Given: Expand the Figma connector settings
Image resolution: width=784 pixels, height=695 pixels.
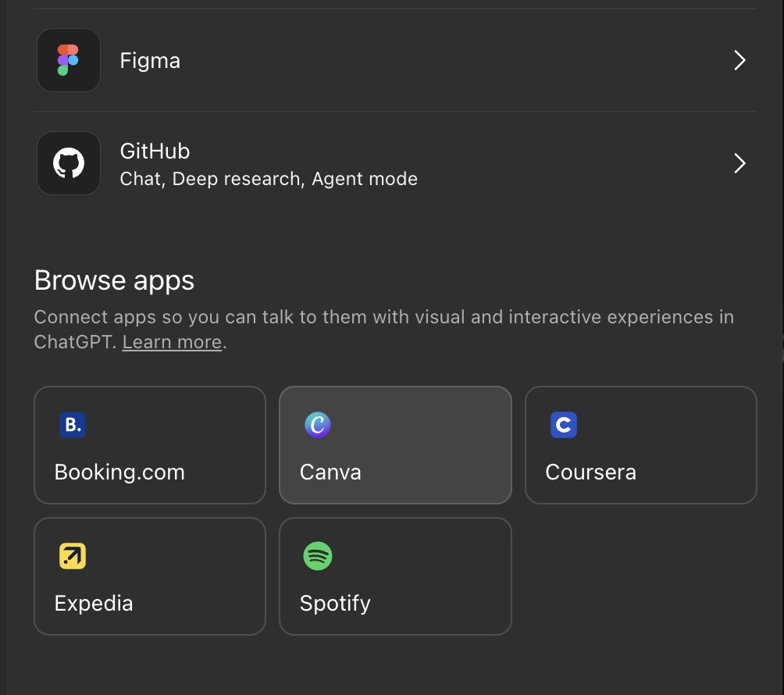Looking at the screenshot, I should tap(739, 60).
